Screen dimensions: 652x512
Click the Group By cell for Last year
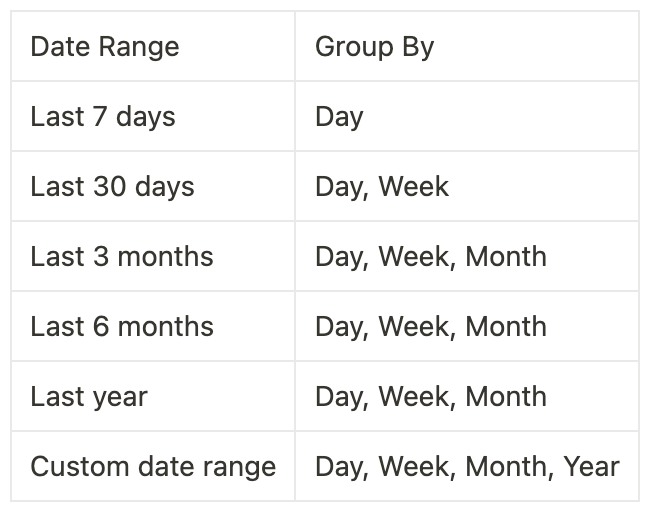pos(430,397)
